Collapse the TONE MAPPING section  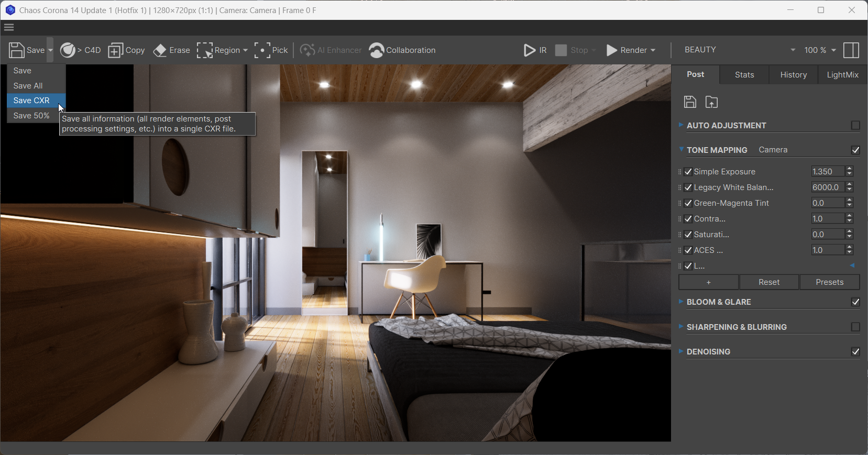point(680,150)
